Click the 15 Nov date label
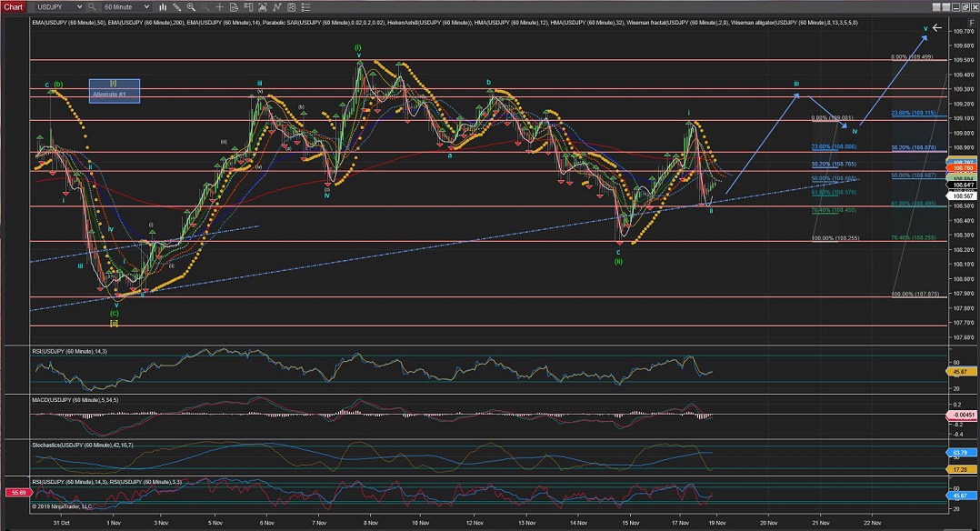The width and height of the screenshot is (980, 531). click(x=631, y=523)
